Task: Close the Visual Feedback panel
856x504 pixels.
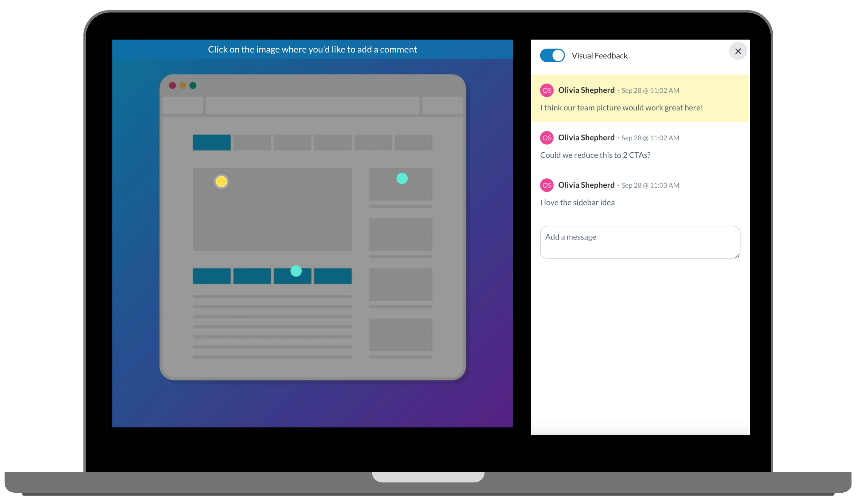Action: pyautogui.click(x=738, y=51)
